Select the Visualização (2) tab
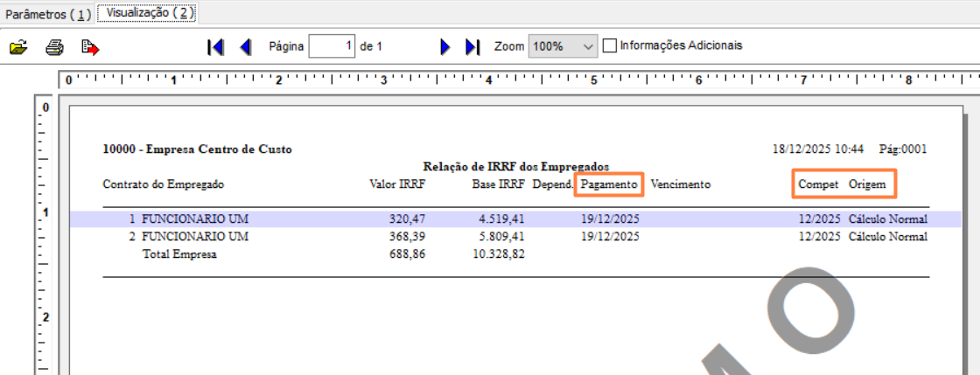 pyautogui.click(x=147, y=14)
